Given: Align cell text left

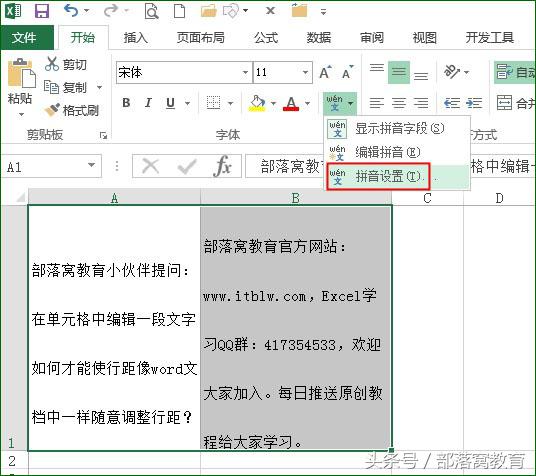Looking at the screenshot, I should pyautogui.click(x=377, y=103).
